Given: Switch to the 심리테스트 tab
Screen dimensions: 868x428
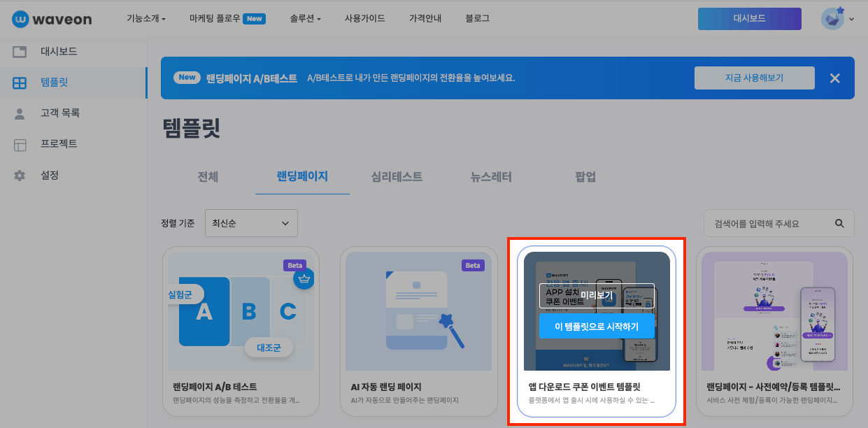Looking at the screenshot, I should tap(398, 178).
